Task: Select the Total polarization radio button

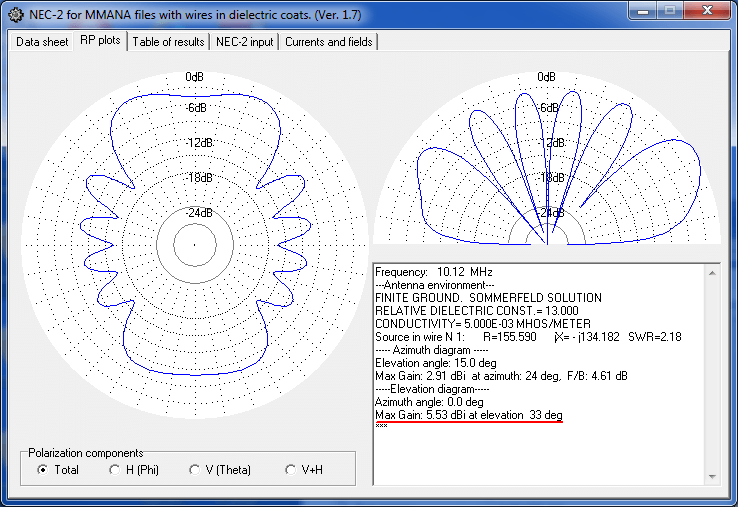Action: coord(41,470)
